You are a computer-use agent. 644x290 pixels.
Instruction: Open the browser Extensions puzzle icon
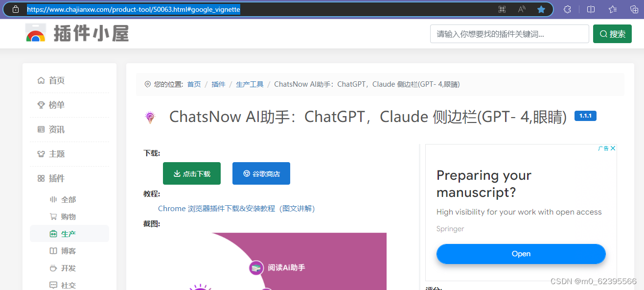tap(567, 9)
